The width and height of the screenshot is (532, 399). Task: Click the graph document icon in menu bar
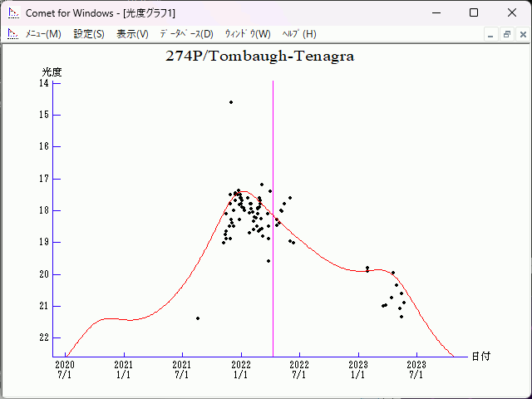click(12, 34)
